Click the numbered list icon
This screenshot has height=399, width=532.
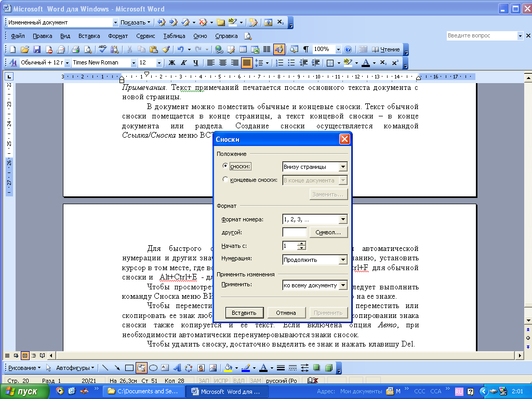(x=280, y=63)
